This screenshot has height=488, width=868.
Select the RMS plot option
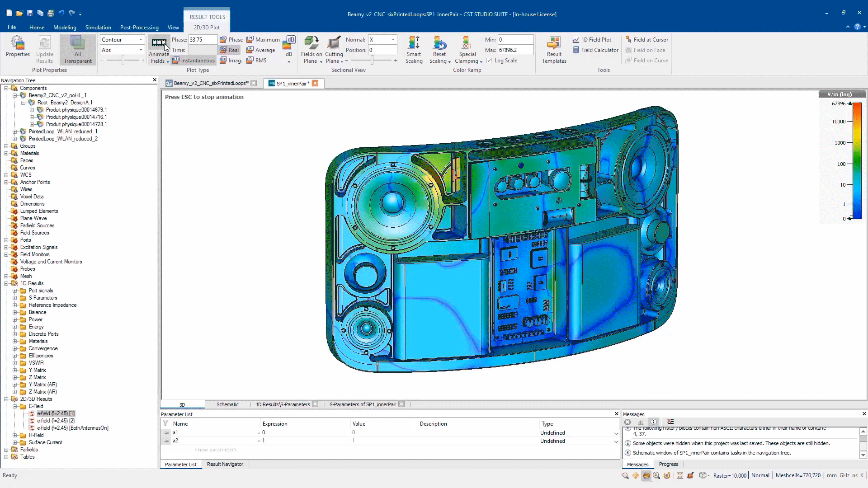click(x=257, y=61)
